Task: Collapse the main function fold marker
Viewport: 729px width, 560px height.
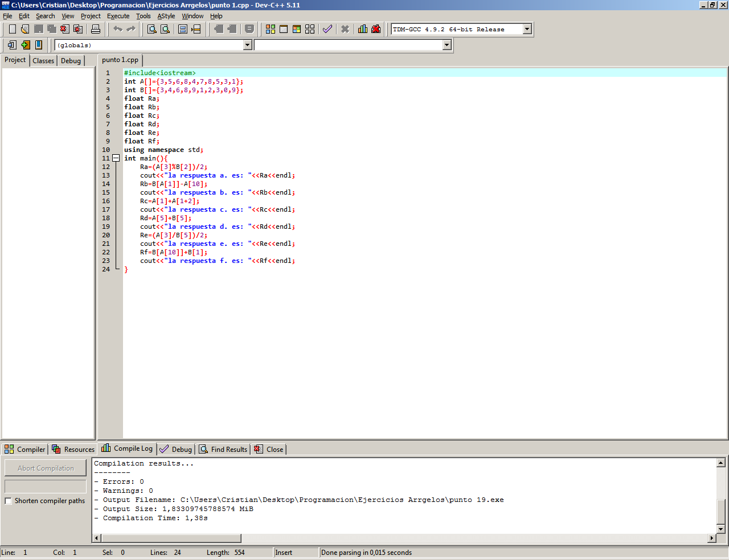Action: pyautogui.click(x=116, y=158)
